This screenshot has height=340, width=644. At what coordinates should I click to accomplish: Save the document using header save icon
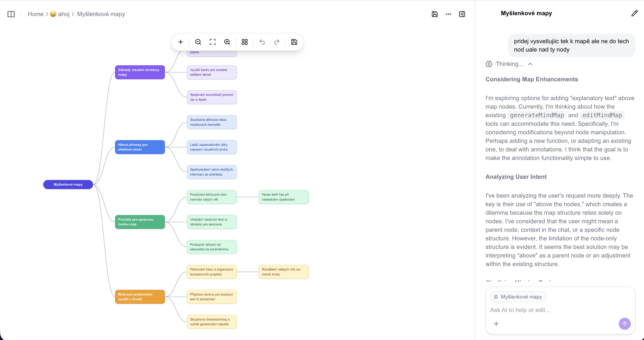[435, 14]
